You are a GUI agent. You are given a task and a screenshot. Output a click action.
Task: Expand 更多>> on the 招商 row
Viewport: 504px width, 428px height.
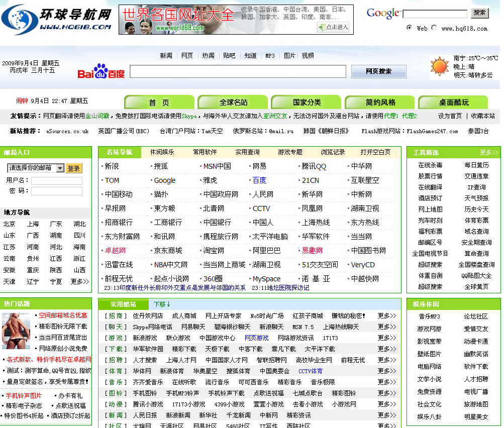387,316
